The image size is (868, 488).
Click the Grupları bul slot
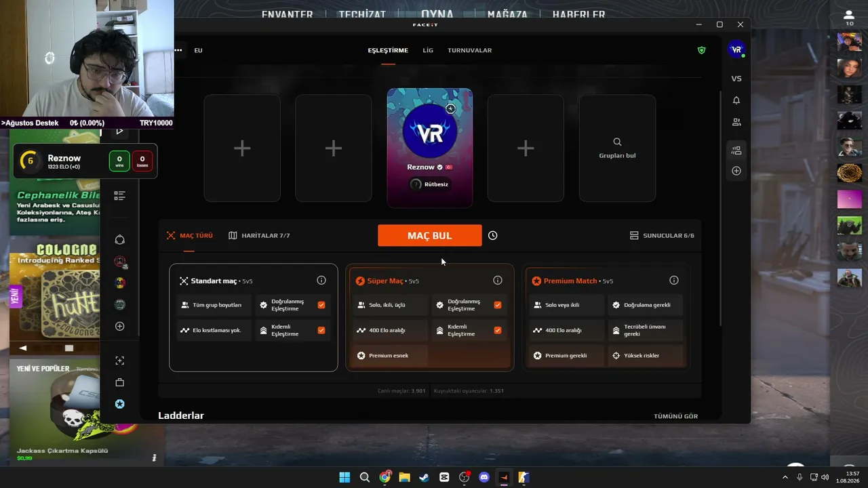[x=617, y=148]
